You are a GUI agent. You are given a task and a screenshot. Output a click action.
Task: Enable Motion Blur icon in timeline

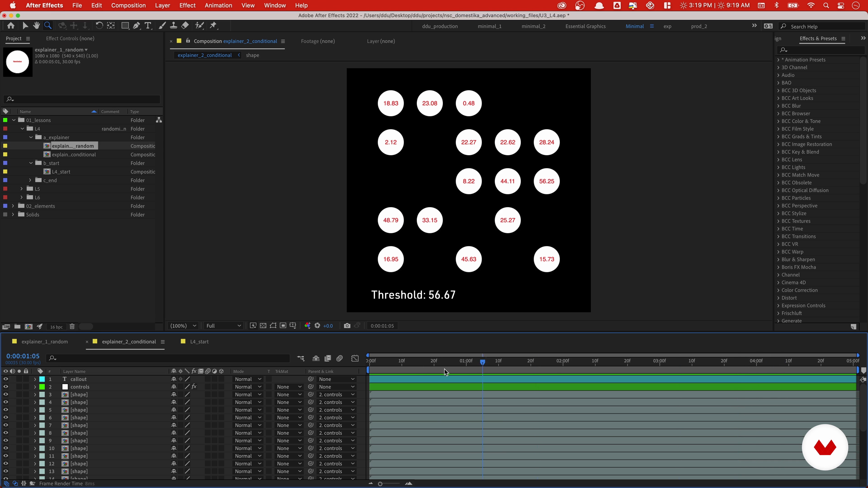click(340, 358)
